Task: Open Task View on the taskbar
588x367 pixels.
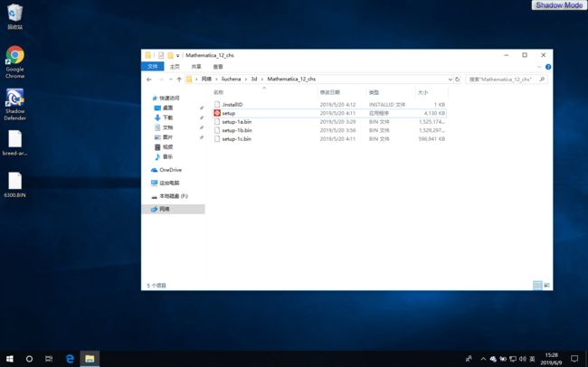Action: click(x=49, y=359)
